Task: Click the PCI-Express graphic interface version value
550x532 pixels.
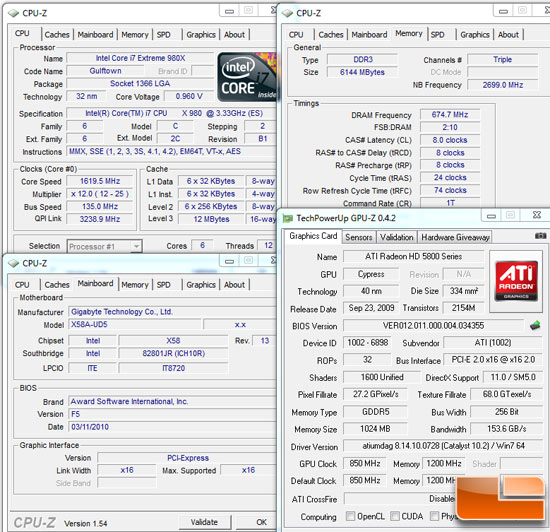Action: (x=188, y=458)
